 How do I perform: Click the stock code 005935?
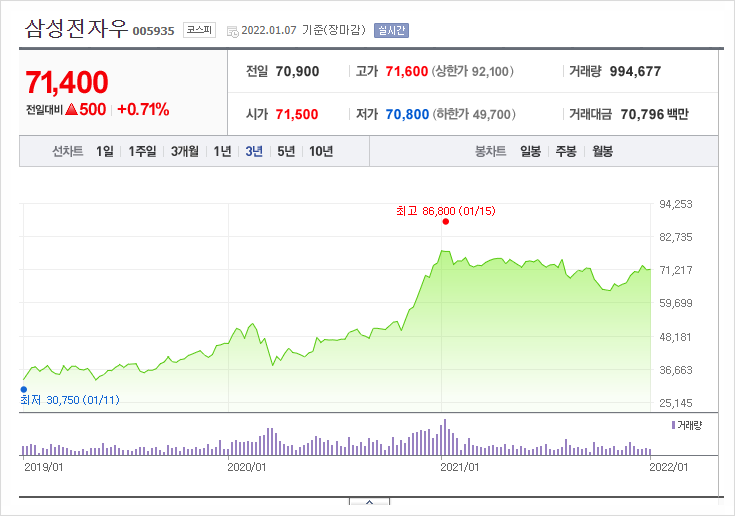(x=153, y=31)
